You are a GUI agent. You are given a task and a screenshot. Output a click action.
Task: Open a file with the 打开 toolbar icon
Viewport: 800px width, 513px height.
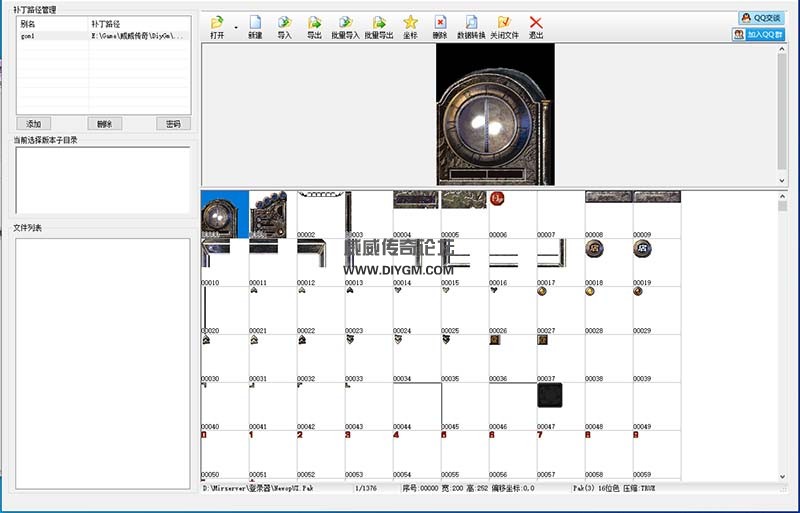(x=217, y=27)
